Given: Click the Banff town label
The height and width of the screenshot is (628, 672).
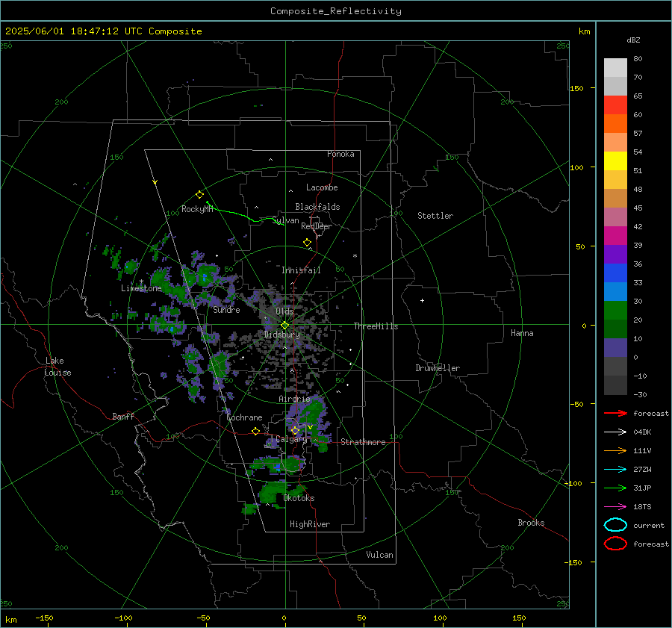Looking at the screenshot, I should click(123, 417).
